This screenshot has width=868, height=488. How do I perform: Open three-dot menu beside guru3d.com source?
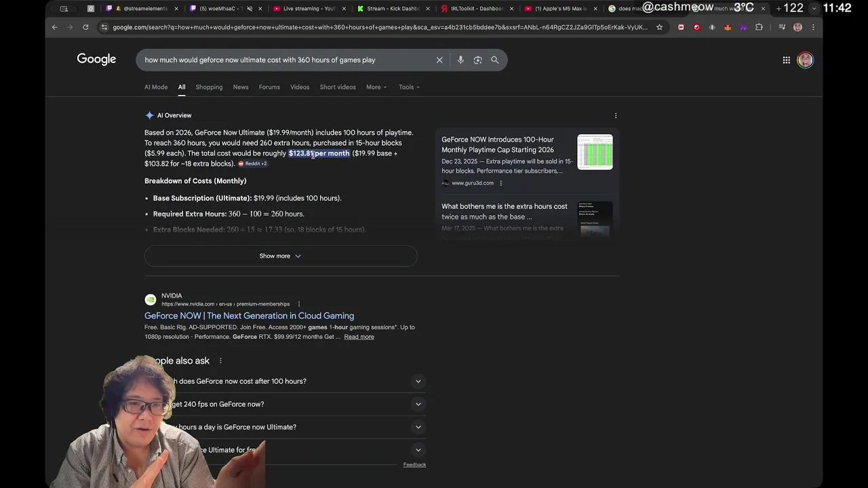[x=501, y=183]
